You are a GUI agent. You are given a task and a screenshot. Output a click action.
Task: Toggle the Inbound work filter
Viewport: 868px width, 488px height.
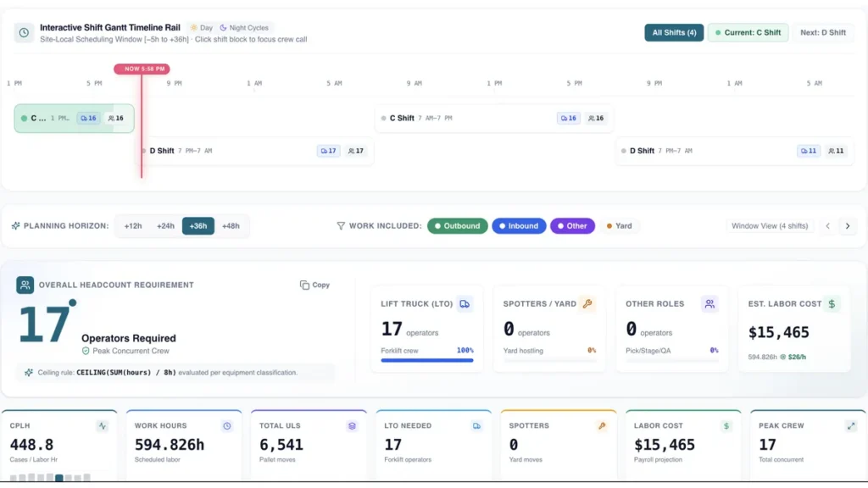click(519, 225)
